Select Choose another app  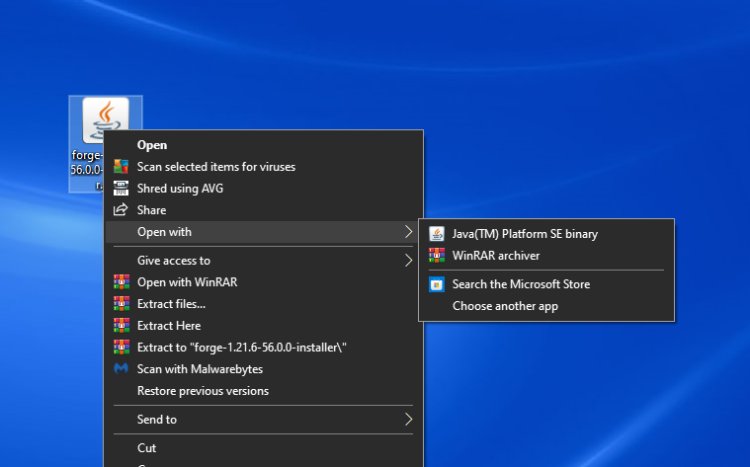click(546, 306)
